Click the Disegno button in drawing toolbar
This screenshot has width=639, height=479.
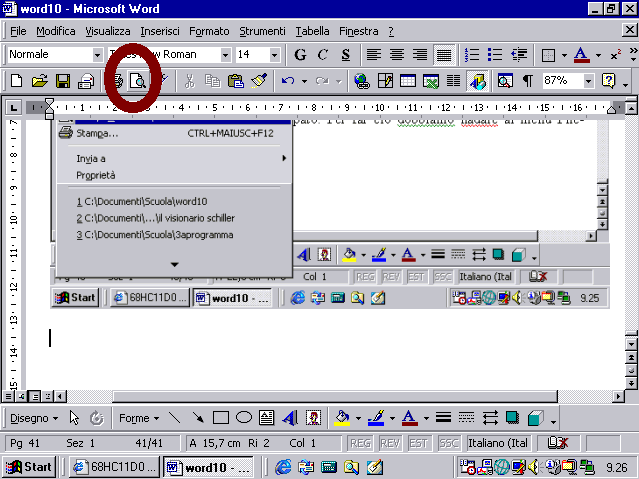[33, 417]
